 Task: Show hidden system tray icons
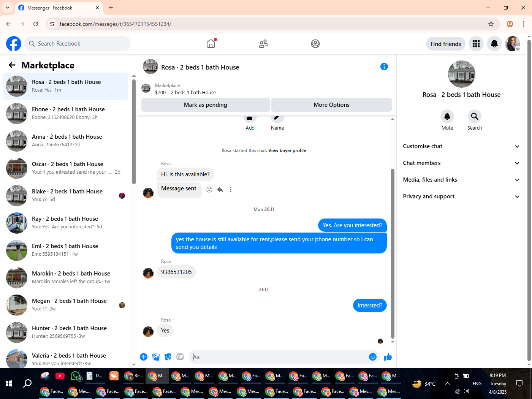pyautogui.click(x=448, y=384)
